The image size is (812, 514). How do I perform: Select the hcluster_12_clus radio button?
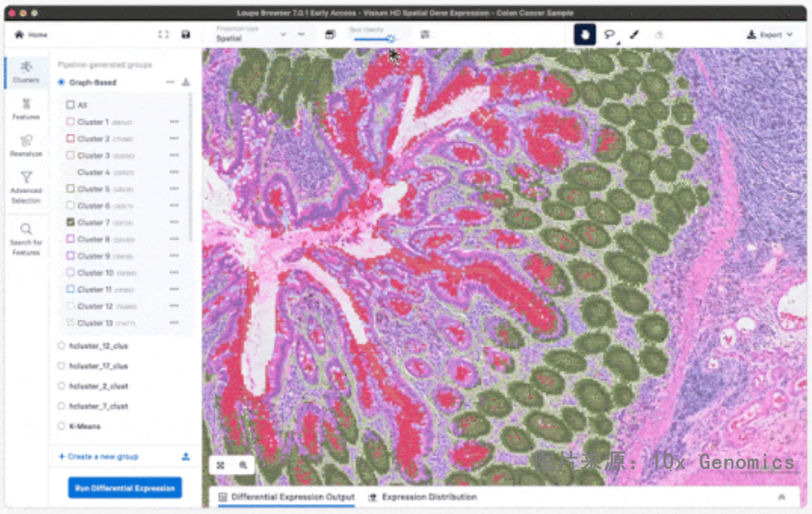tap(61, 345)
